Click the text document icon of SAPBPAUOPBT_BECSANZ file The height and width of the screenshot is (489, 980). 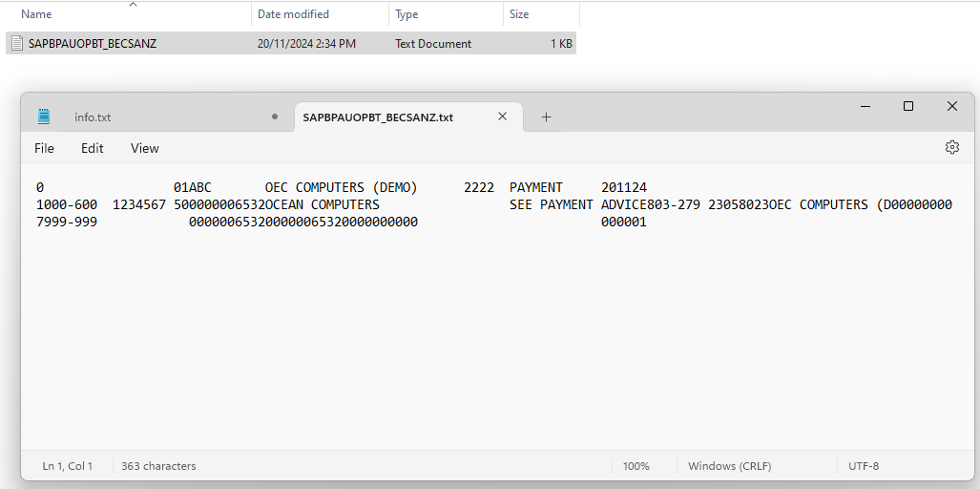click(17, 44)
